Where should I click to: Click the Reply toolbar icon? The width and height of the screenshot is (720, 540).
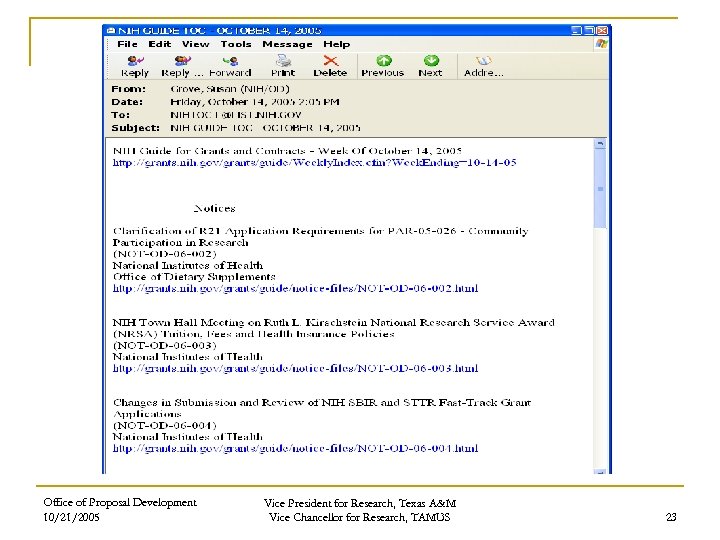coord(135,66)
